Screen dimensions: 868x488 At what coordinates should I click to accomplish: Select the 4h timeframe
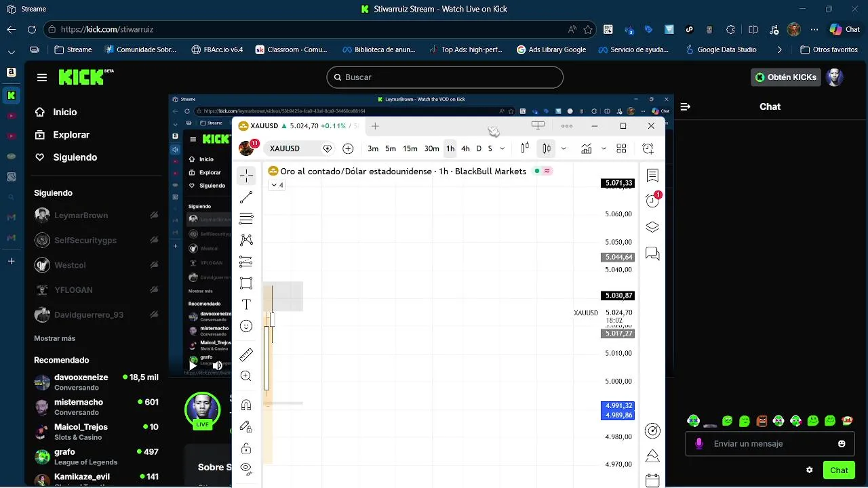(465, 148)
